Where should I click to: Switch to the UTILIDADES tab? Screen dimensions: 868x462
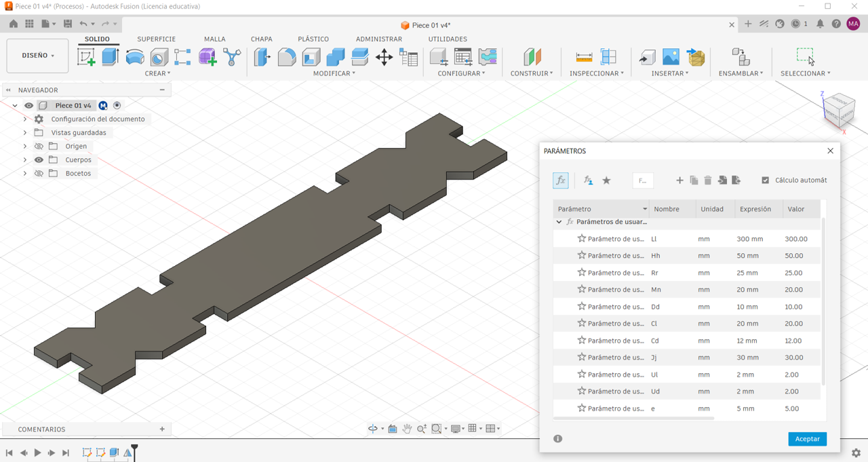tap(448, 39)
